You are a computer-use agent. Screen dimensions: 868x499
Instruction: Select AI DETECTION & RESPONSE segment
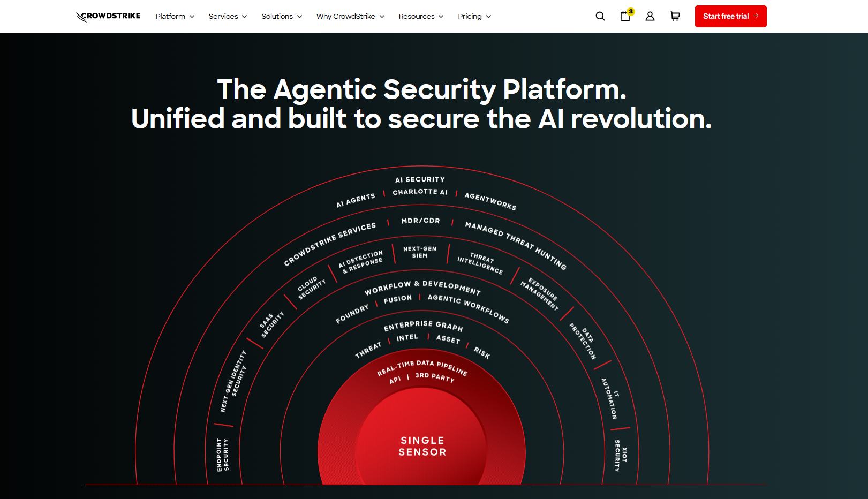[x=361, y=262]
